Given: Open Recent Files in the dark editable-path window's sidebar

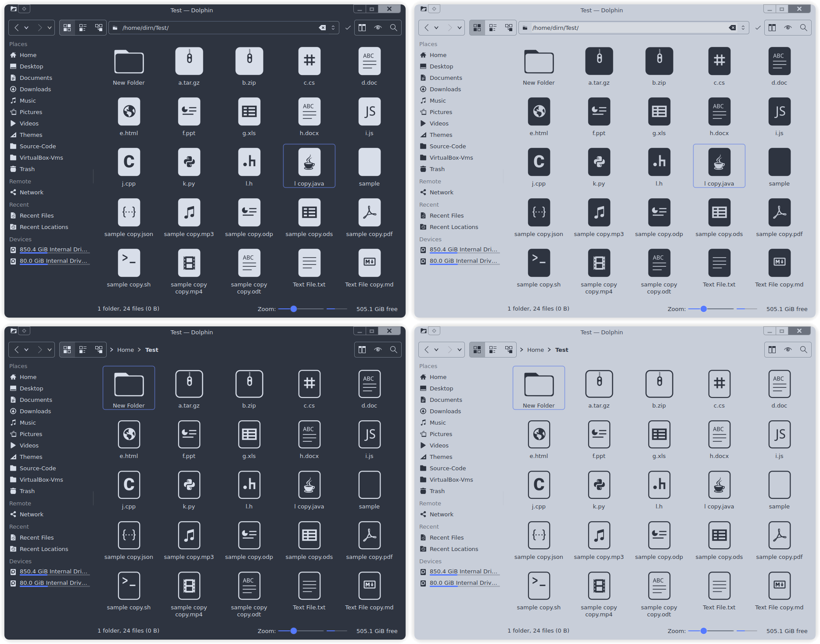Looking at the screenshot, I should [x=36, y=215].
